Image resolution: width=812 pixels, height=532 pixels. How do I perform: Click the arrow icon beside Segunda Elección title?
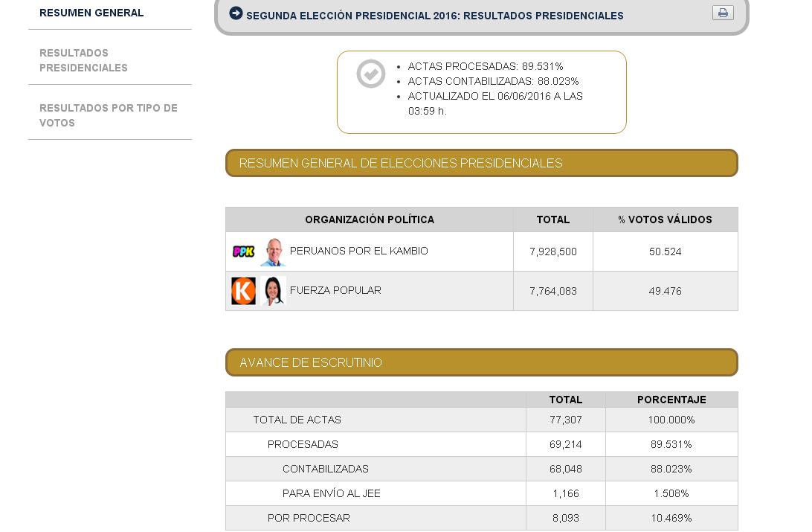(236, 13)
